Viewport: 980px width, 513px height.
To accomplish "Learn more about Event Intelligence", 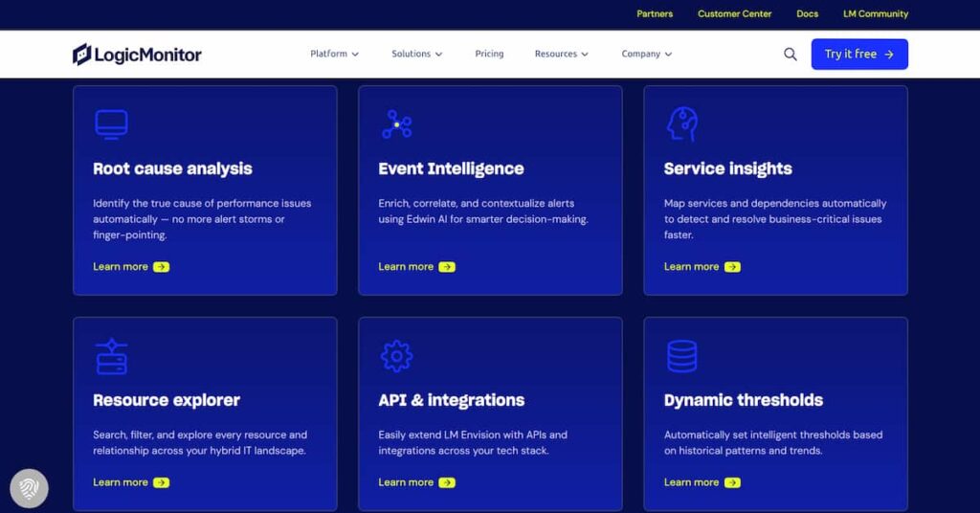I will click(417, 267).
